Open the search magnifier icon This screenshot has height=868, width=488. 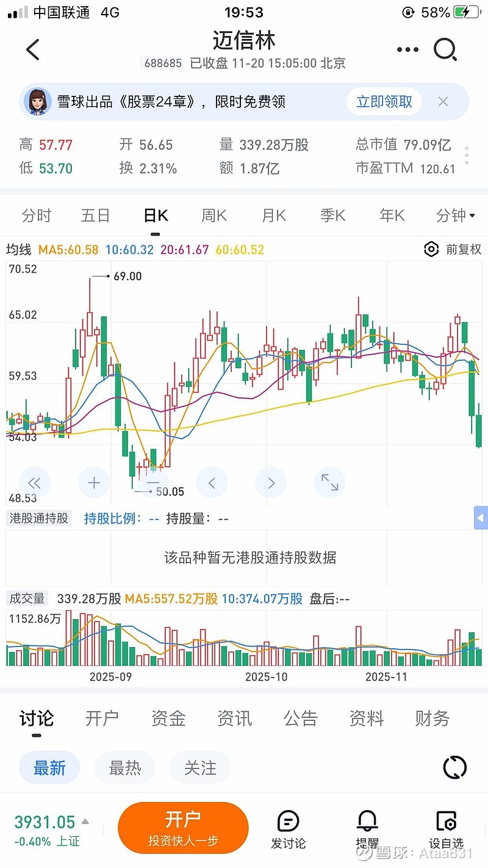pos(445,49)
